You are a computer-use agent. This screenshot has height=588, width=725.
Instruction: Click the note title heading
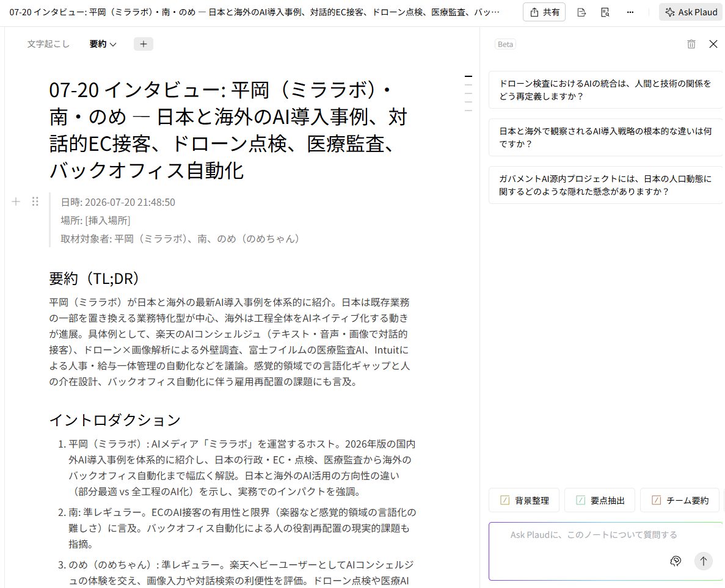(x=228, y=130)
